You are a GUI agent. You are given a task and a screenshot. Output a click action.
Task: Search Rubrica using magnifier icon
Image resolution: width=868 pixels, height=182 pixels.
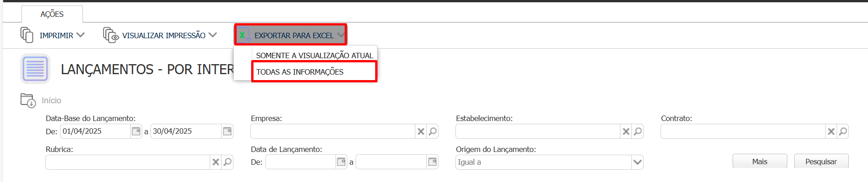click(x=227, y=162)
